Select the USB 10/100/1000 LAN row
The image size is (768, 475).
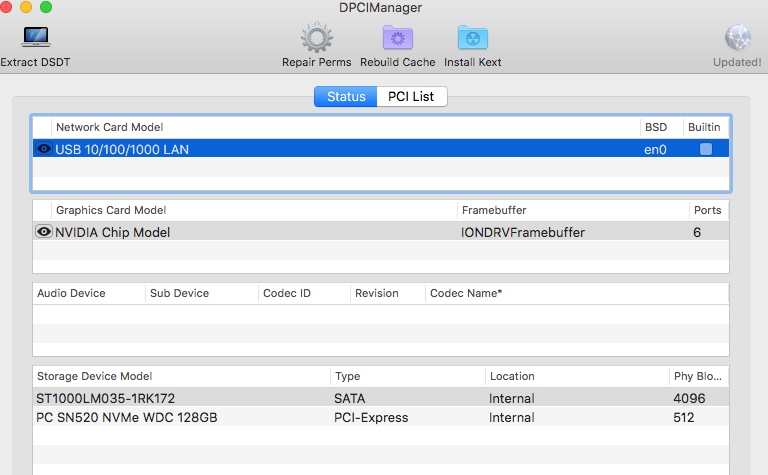(x=381, y=148)
